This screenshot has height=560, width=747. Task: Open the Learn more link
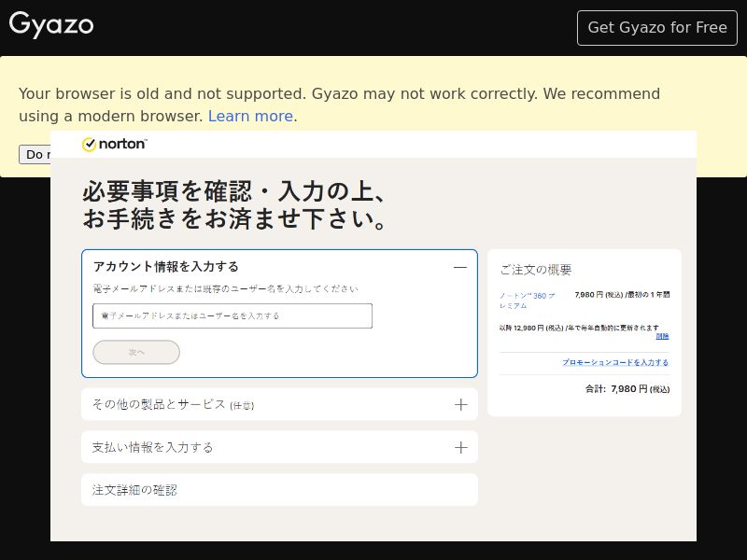click(250, 116)
